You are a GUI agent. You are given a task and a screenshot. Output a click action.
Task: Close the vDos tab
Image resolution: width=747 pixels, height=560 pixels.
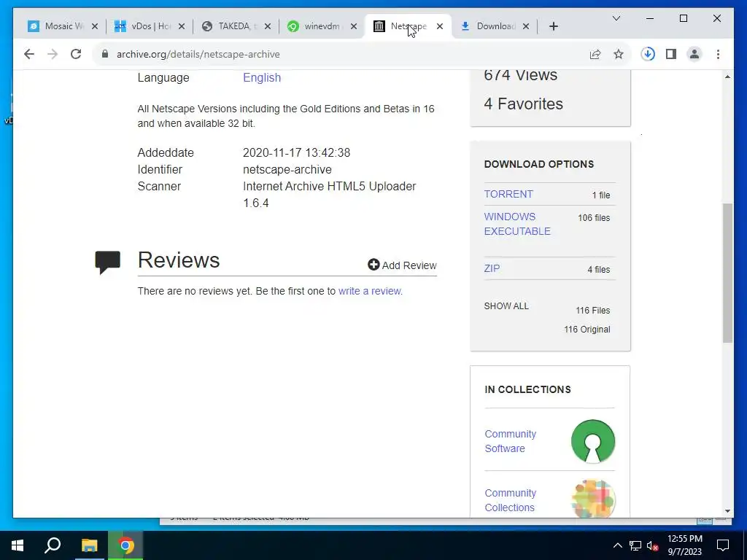pyautogui.click(x=182, y=26)
